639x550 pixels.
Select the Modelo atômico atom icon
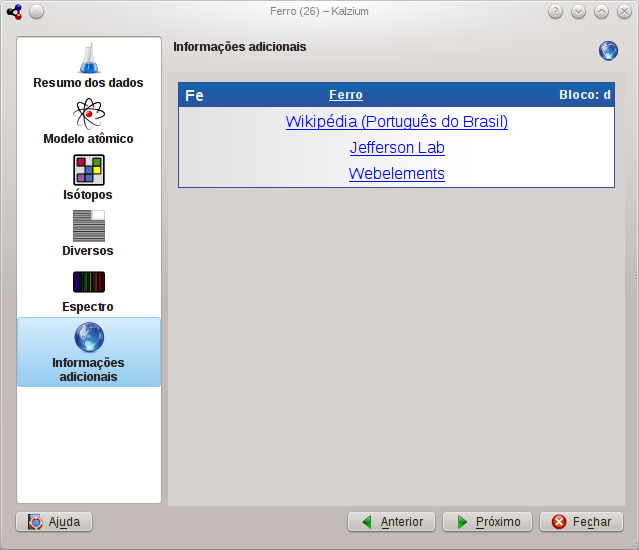pos(88,114)
